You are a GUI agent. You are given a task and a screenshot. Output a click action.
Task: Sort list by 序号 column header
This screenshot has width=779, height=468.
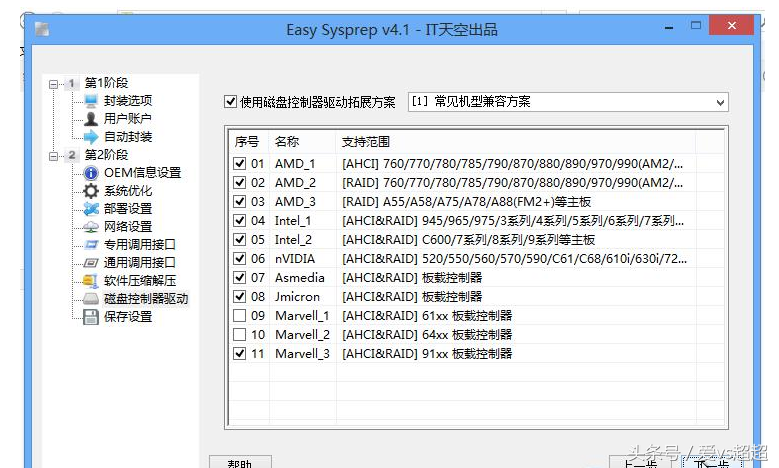click(x=247, y=142)
